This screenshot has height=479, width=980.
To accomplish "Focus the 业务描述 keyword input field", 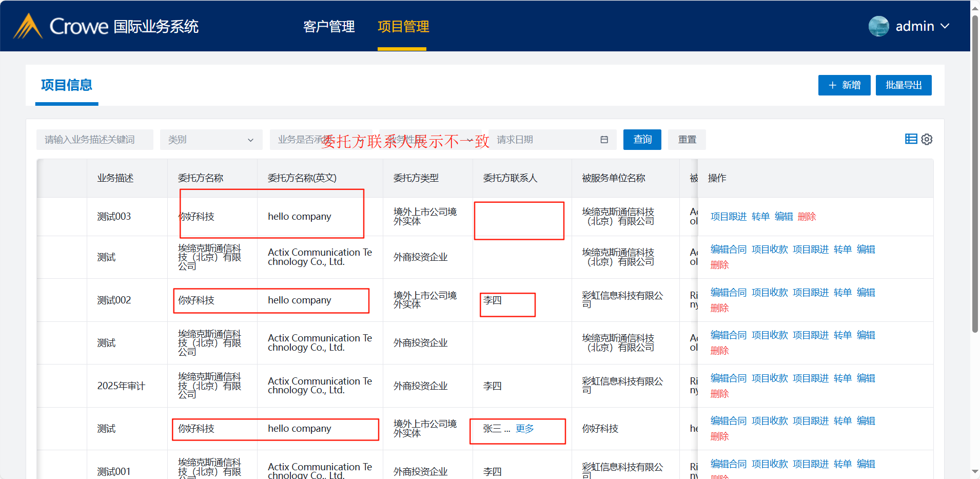I will coord(95,140).
